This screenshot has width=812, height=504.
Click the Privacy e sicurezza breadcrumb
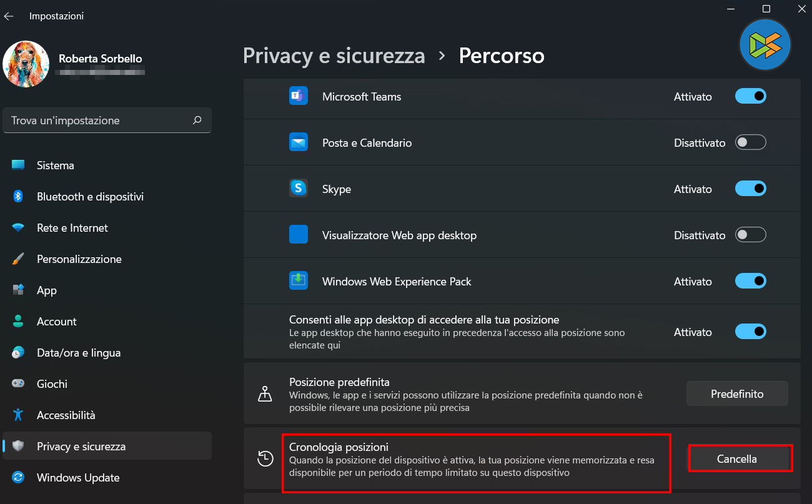334,56
